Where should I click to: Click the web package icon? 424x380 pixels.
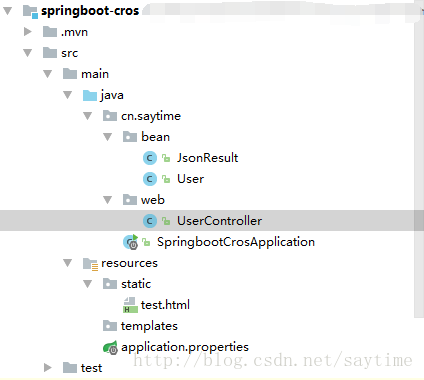[130, 200]
